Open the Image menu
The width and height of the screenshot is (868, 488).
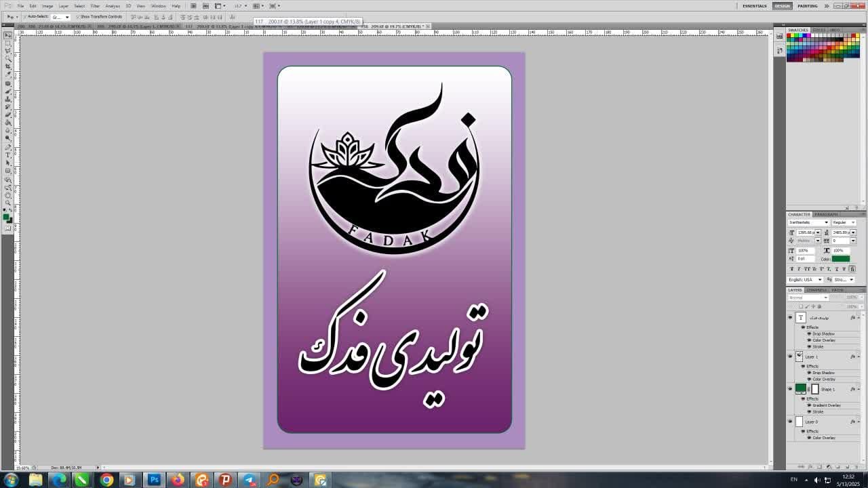47,6
